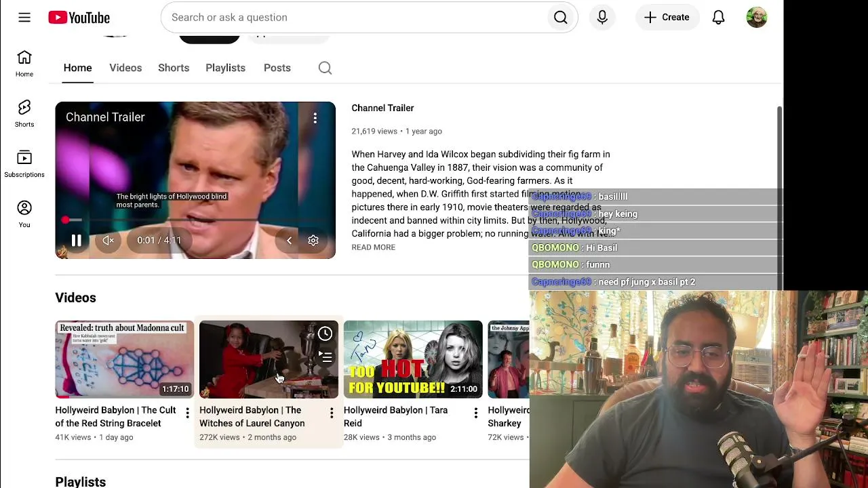The height and width of the screenshot is (488, 868).
Task: Open the trailer's three-dot menu
Action: pos(315,118)
